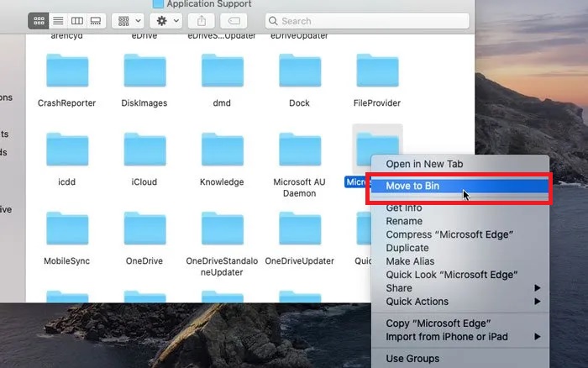
Task: Choose Copy "Microsoft Edge"
Action: pos(460,323)
